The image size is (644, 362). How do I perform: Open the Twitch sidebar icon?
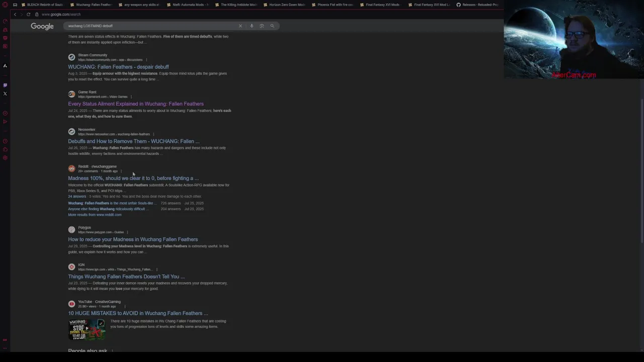click(5, 85)
